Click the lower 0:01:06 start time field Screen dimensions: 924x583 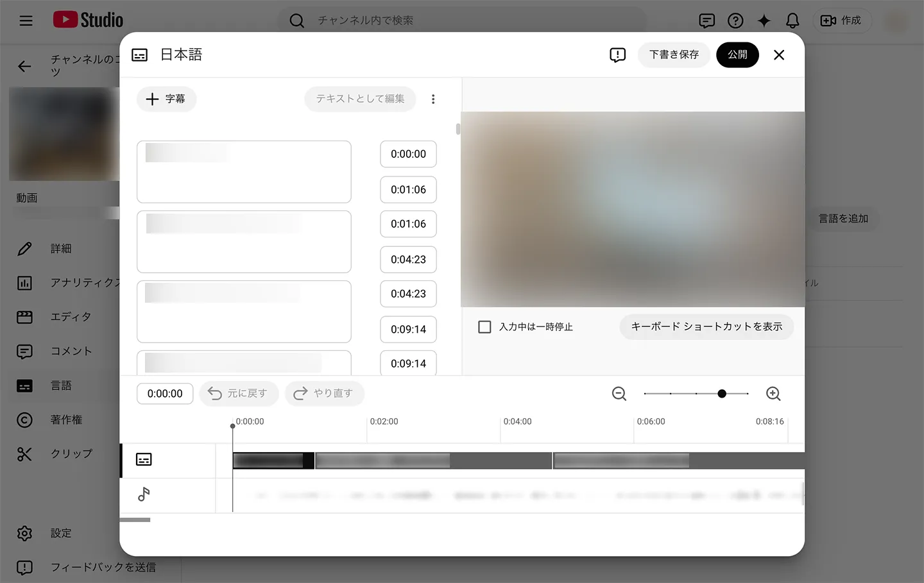(408, 224)
